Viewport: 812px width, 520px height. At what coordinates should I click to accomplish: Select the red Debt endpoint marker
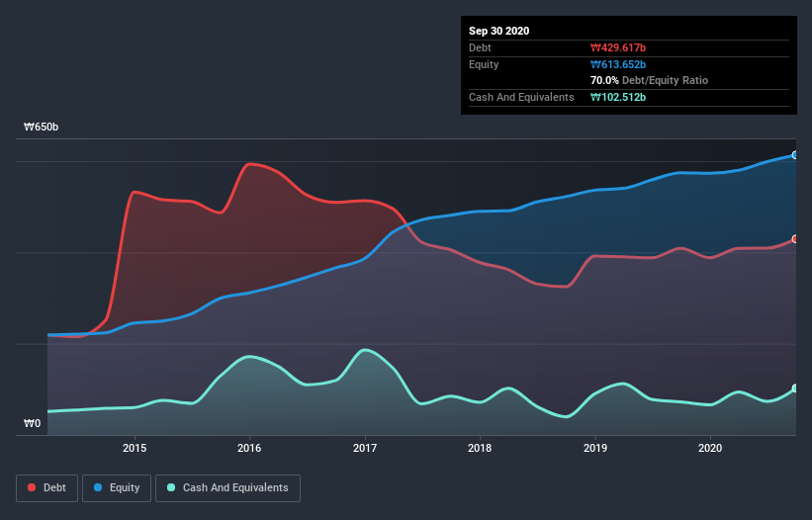[x=795, y=239]
